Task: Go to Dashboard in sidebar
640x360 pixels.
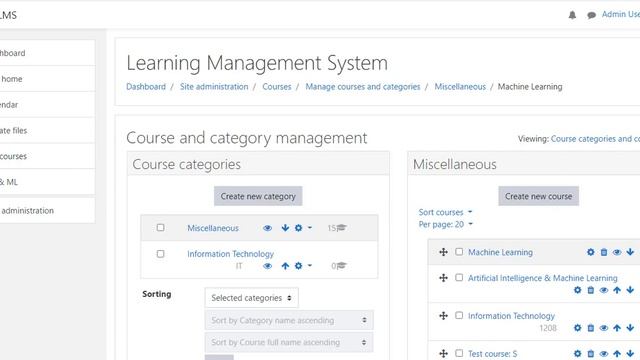Action: click(x=47, y=53)
